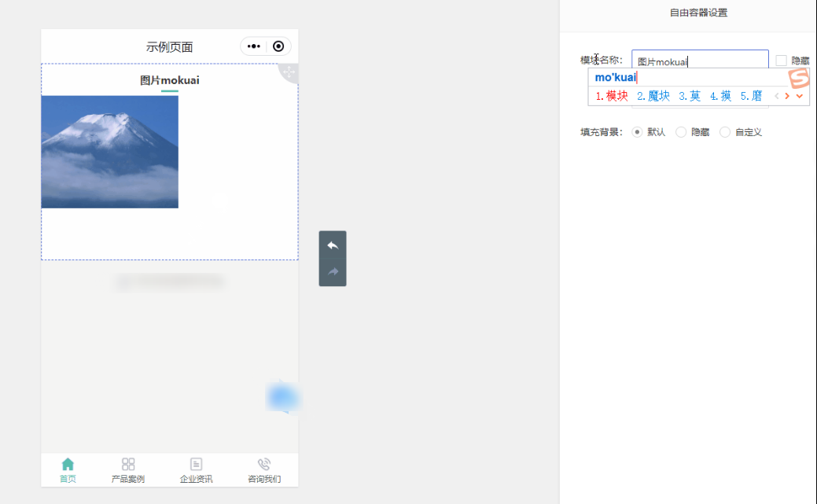
Task: Select the 首页 home tab icon
Action: click(68, 464)
